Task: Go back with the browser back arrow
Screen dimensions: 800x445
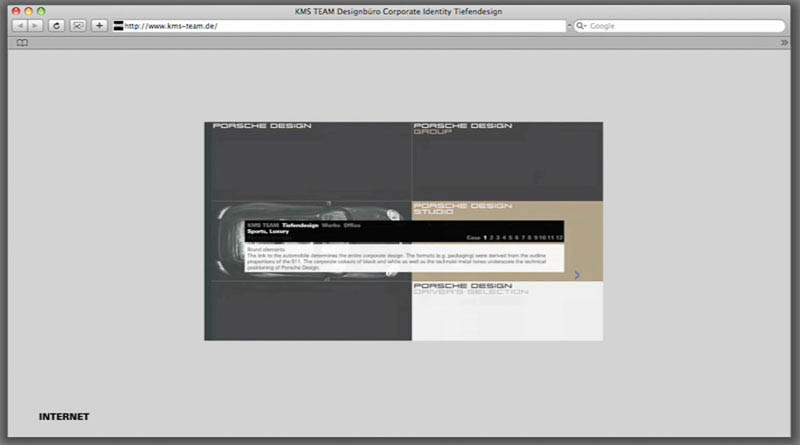Action: (20, 26)
